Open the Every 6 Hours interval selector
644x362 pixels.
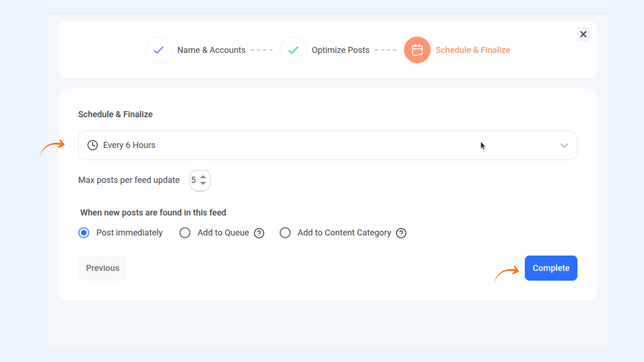point(302,145)
